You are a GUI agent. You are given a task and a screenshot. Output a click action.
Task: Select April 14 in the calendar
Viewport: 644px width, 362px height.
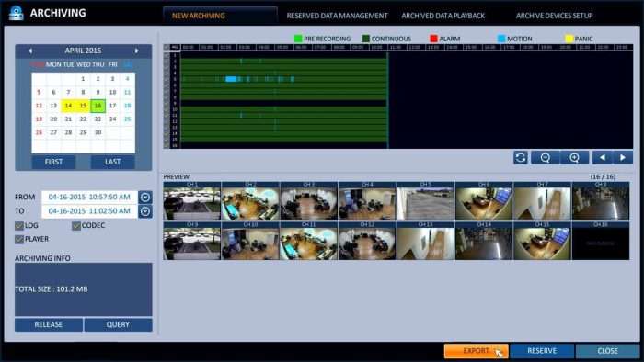point(68,106)
